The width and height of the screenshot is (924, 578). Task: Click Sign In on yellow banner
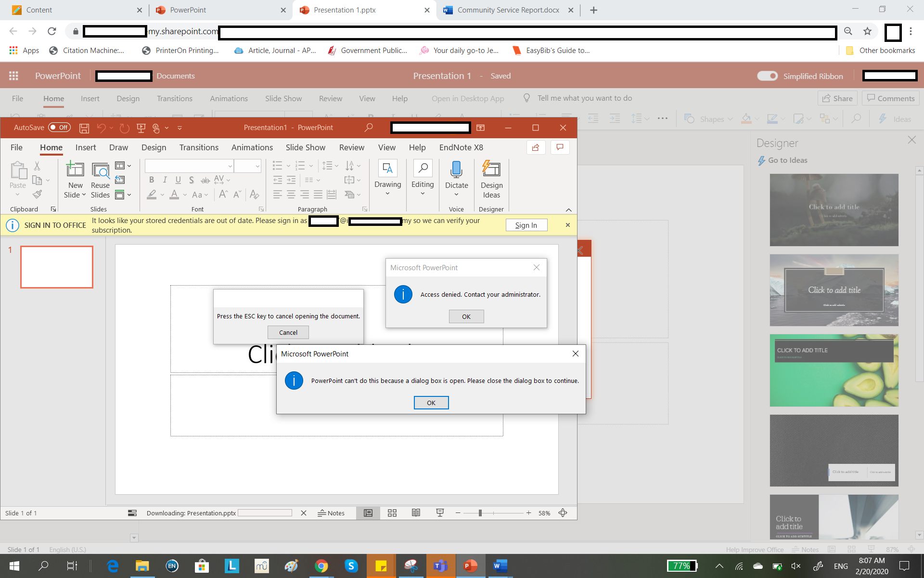pyautogui.click(x=526, y=225)
